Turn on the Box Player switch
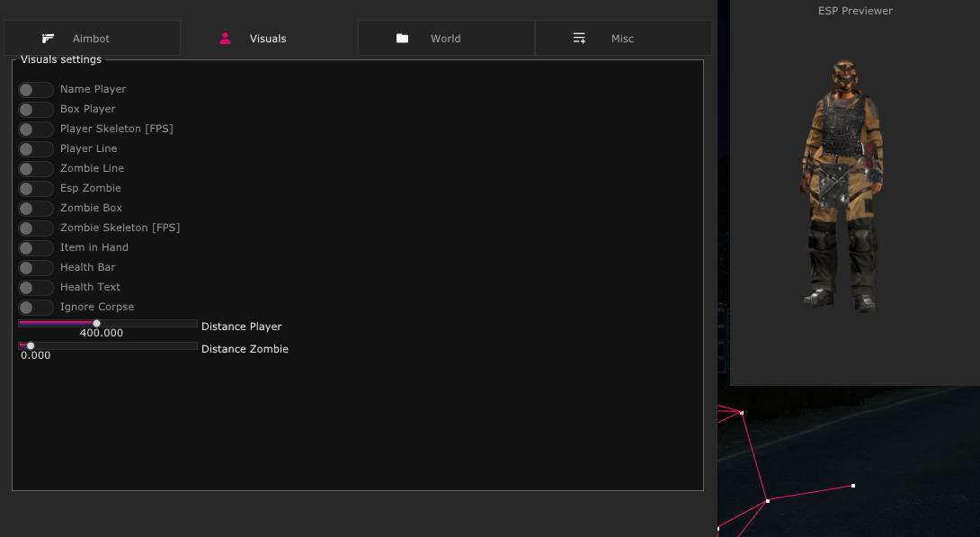This screenshot has height=537, width=980. (36, 110)
